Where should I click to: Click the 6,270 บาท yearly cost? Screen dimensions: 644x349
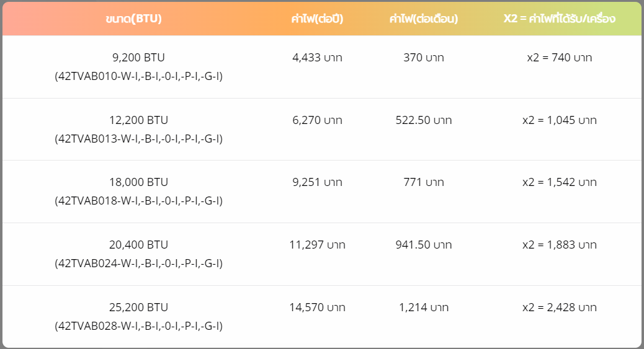317,120
